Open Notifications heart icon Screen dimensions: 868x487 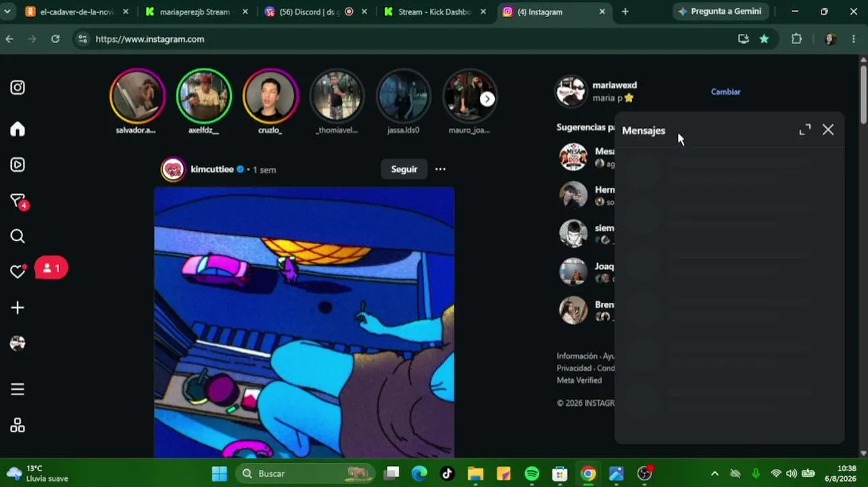coord(18,271)
